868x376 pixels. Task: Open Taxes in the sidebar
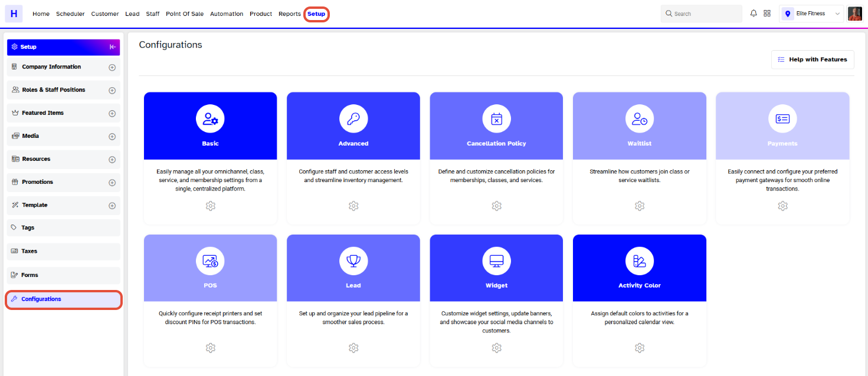tap(63, 252)
